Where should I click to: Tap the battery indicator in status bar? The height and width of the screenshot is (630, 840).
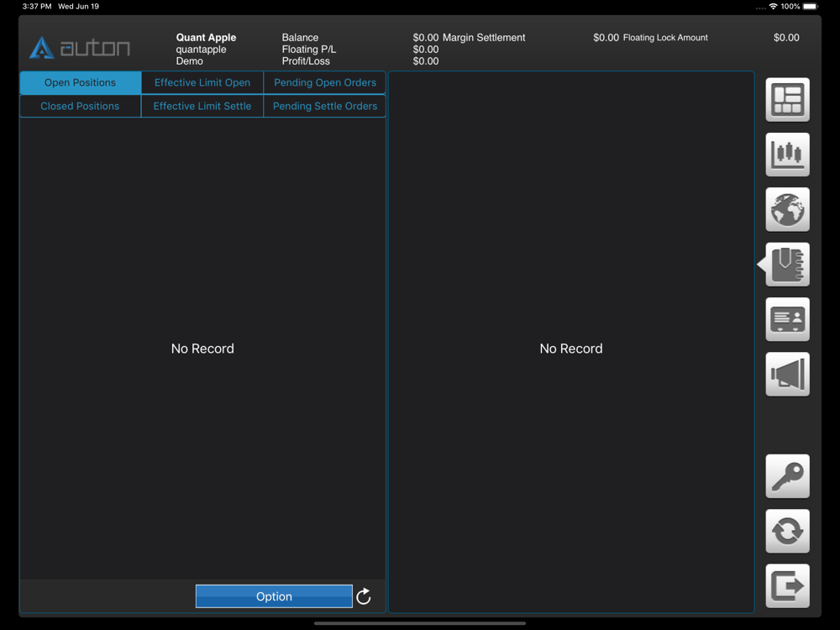pyautogui.click(x=811, y=7)
